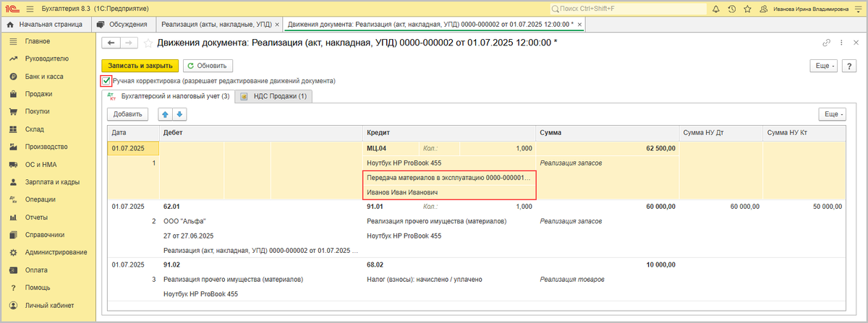Close the Реализация (акты, накладные, УПД) tab
The image size is (868, 323).
coord(276,25)
